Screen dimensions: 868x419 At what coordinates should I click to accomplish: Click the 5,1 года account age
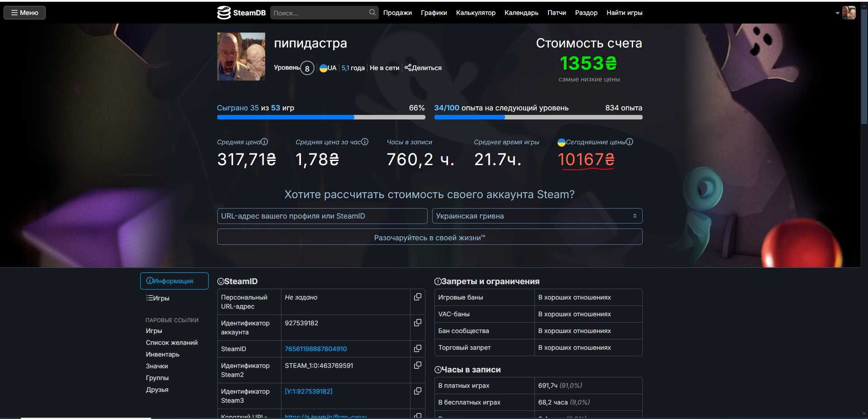point(353,68)
